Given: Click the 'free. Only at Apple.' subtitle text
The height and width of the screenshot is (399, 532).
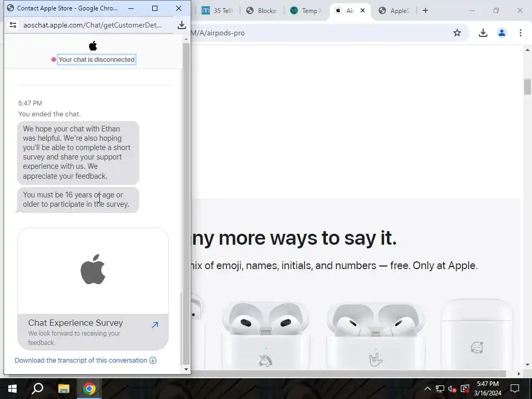Looking at the screenshot, I should tap(434, 265).
